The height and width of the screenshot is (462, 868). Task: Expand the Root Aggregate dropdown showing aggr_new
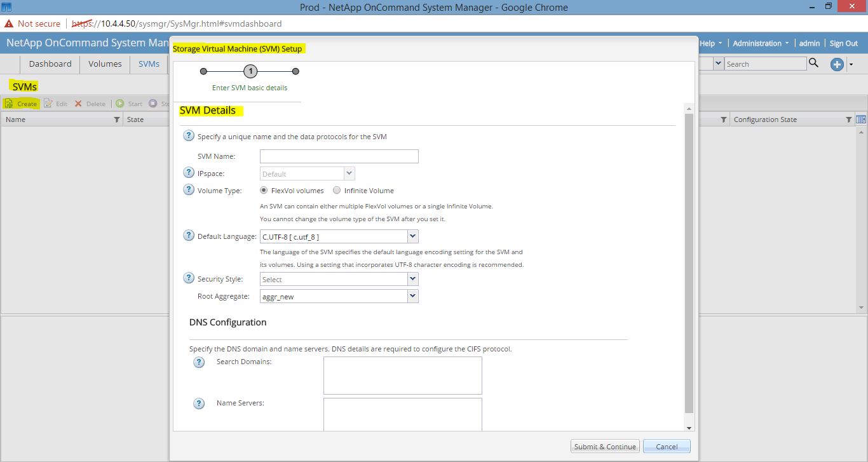coord(412,296)
